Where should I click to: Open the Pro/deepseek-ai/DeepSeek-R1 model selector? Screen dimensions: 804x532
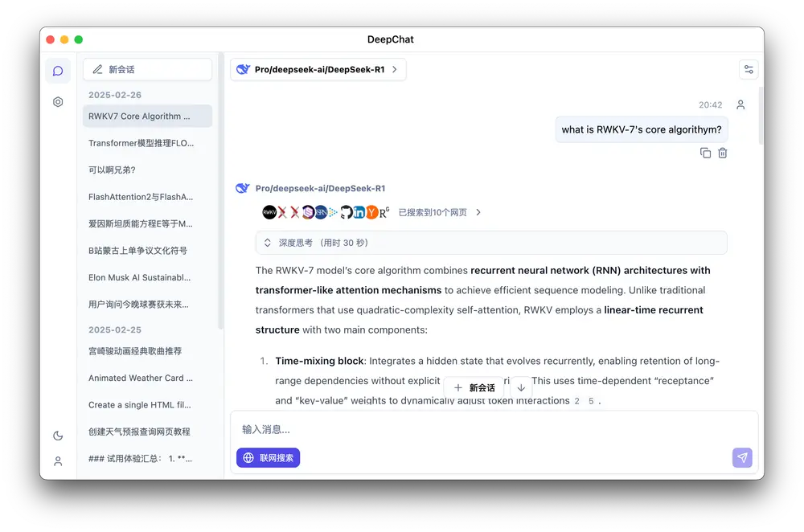pos(318,70)
